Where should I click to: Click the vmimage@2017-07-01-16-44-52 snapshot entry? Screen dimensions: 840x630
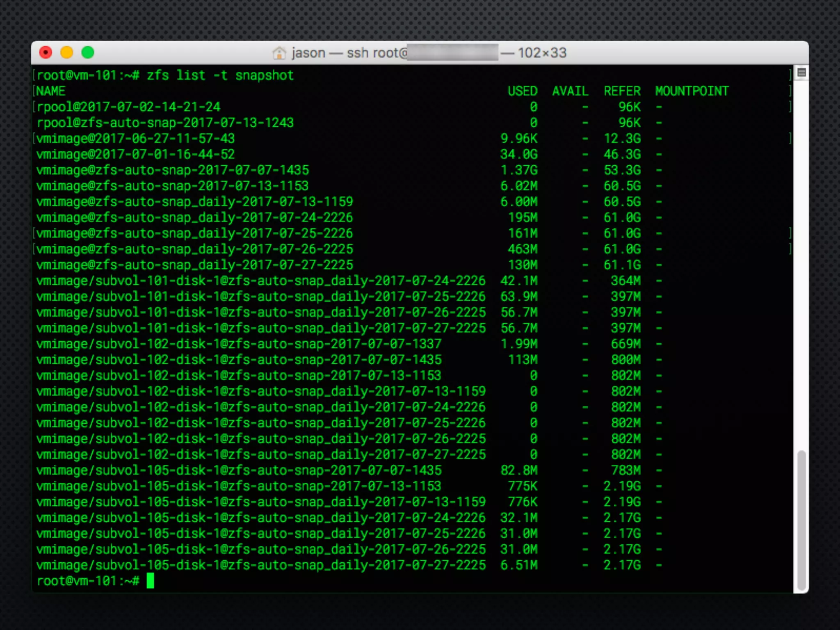135,155
